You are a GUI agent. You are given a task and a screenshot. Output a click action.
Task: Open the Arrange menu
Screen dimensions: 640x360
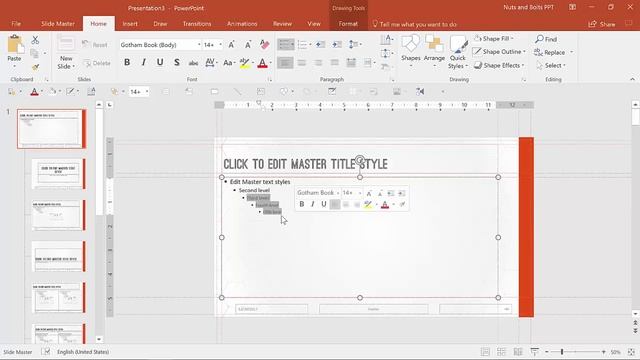tap(434, 50)
